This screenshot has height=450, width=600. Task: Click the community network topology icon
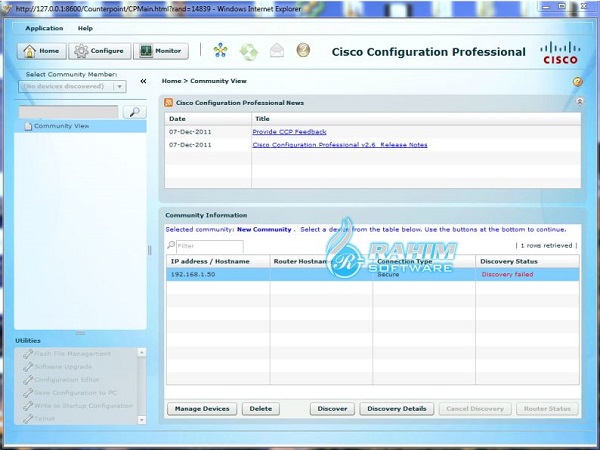point(220,50)
